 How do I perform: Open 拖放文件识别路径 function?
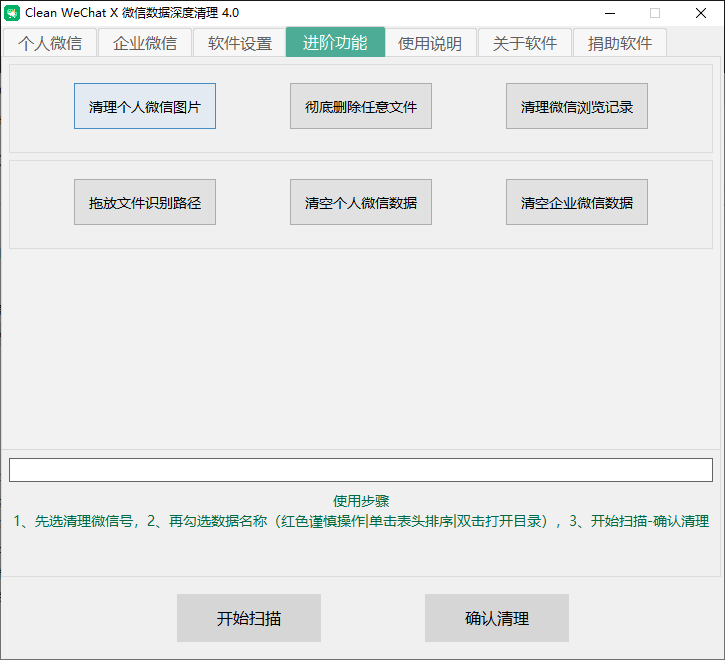145,202
